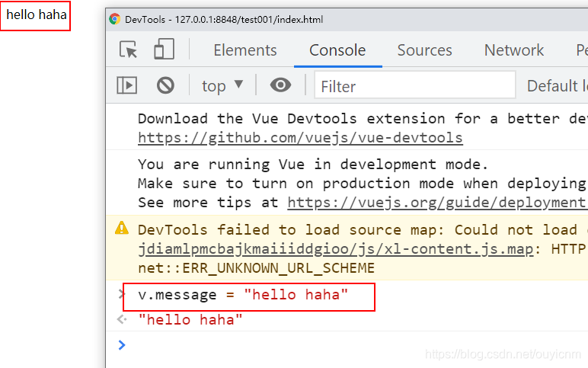This screenshot has height=368, width=588.
Task: Open the xl-content.js.map source link
Action: (336, 249)
